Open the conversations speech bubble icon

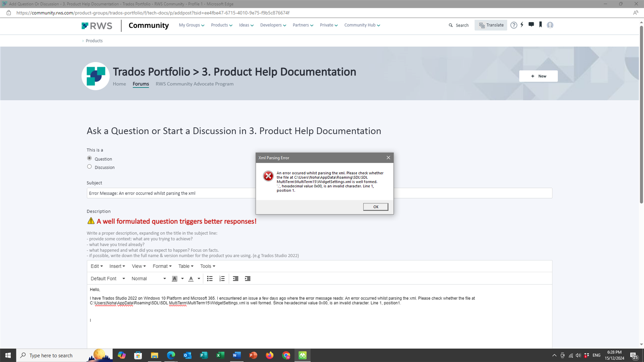pos(531,25)
